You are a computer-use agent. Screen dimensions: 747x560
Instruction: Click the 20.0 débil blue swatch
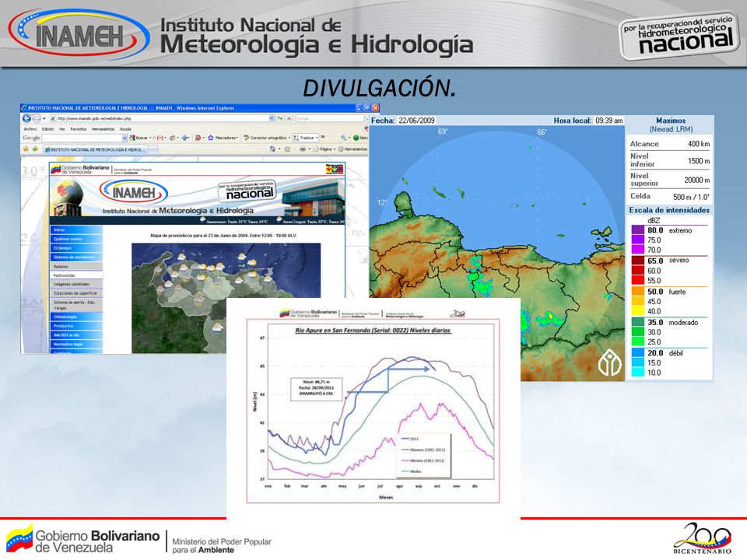click(638, 353)
